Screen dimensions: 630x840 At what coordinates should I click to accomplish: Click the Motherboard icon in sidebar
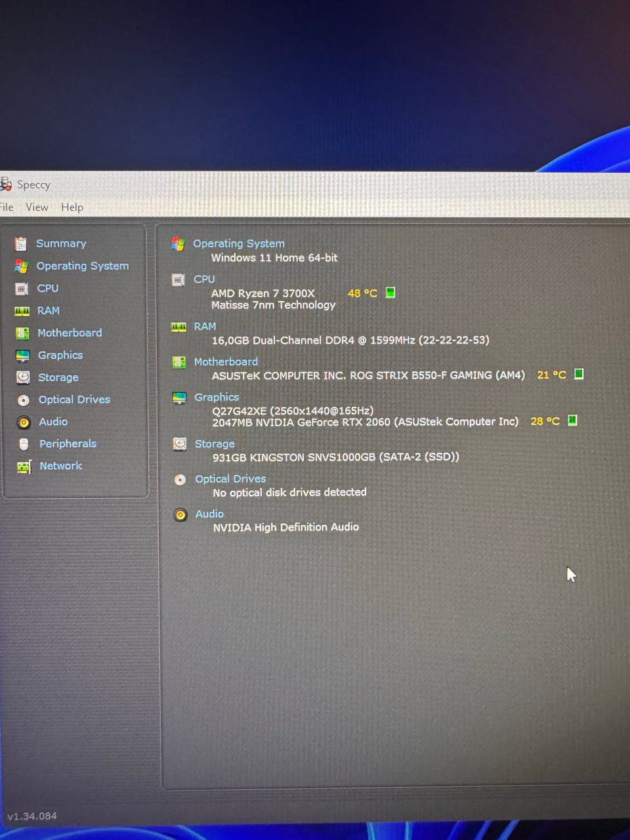coord(22,333)
